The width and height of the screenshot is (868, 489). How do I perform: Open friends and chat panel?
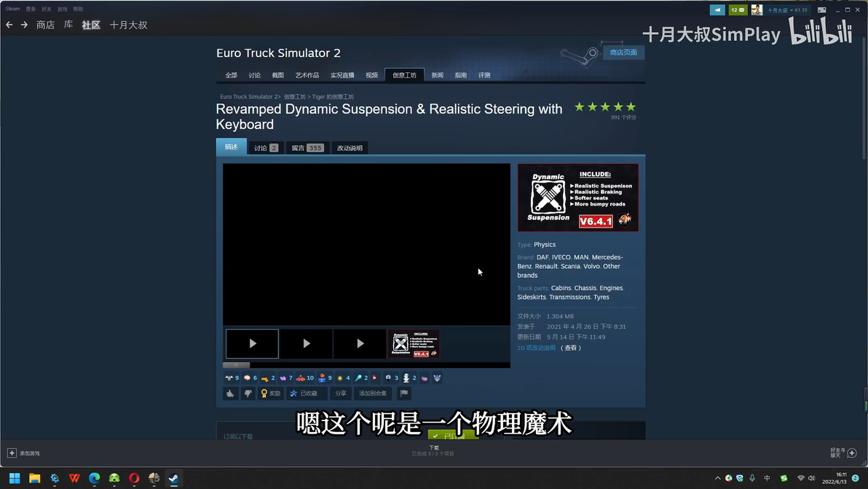pos(844,453)
